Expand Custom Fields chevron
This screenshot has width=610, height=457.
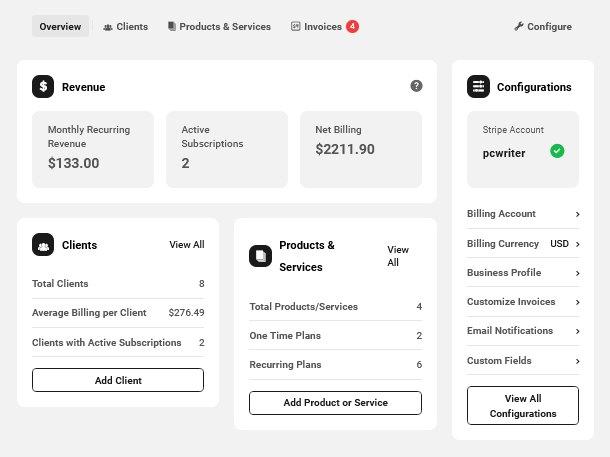(578, 361)
